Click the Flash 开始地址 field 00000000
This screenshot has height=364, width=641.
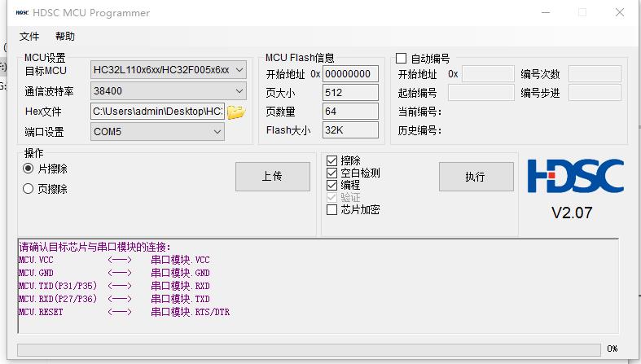[x=351, y=74]
